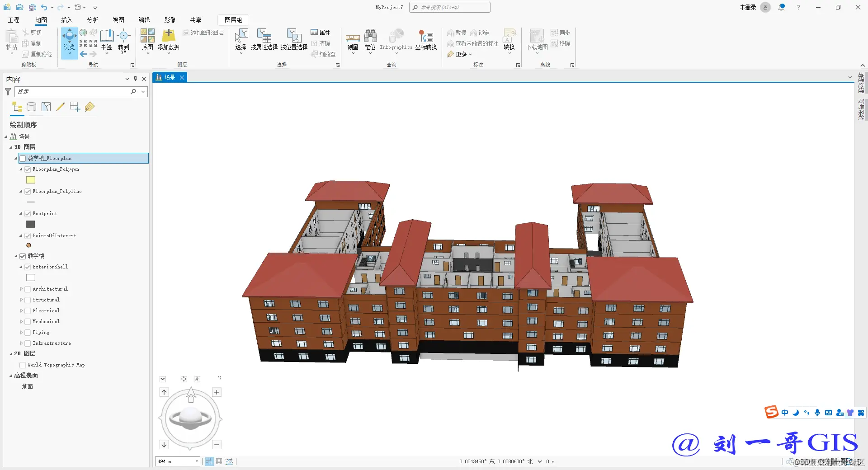
Task: Click the 未登录 sign-in link
Action: click(x=748, y=7)
